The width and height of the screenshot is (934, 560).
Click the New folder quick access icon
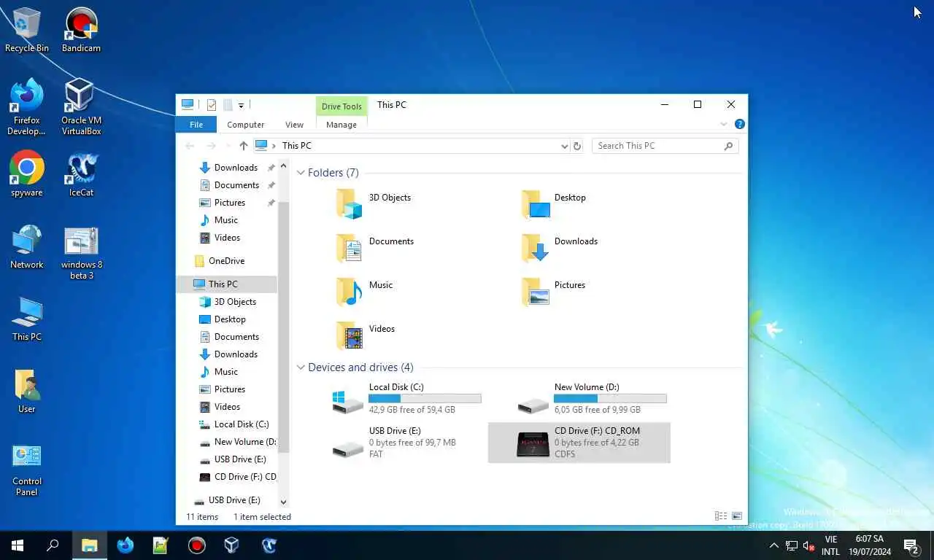click(x=228, y=105)
